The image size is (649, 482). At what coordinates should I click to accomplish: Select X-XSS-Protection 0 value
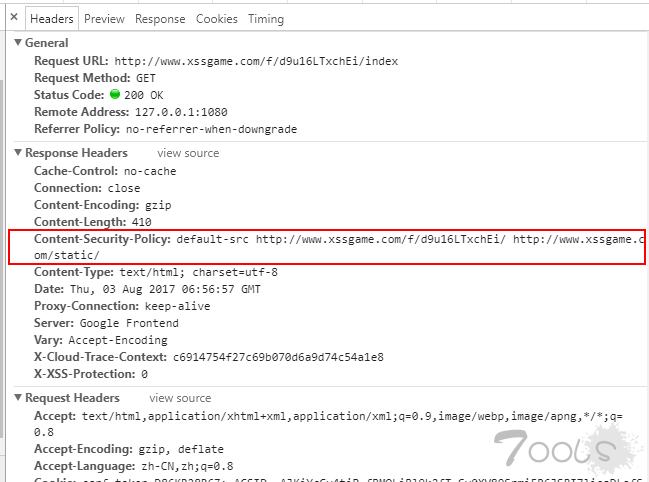(144, 374)
